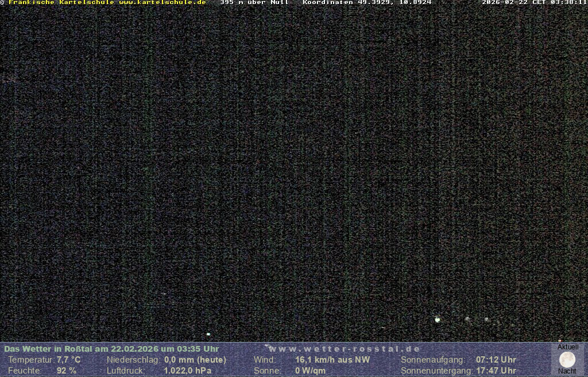The image size is (588, 377).
Task: Click the Sonnenaufgang time 07:12 Uhr
Action: 496,360
